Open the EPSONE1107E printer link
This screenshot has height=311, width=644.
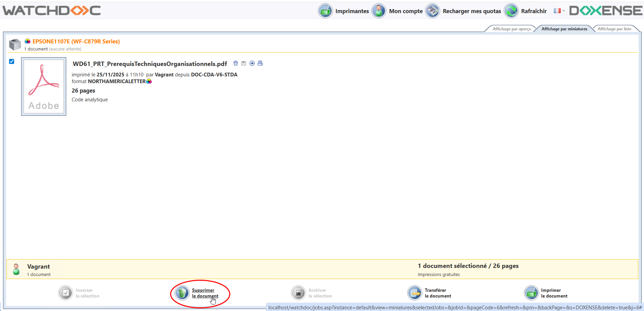click(x=76, y=41)
